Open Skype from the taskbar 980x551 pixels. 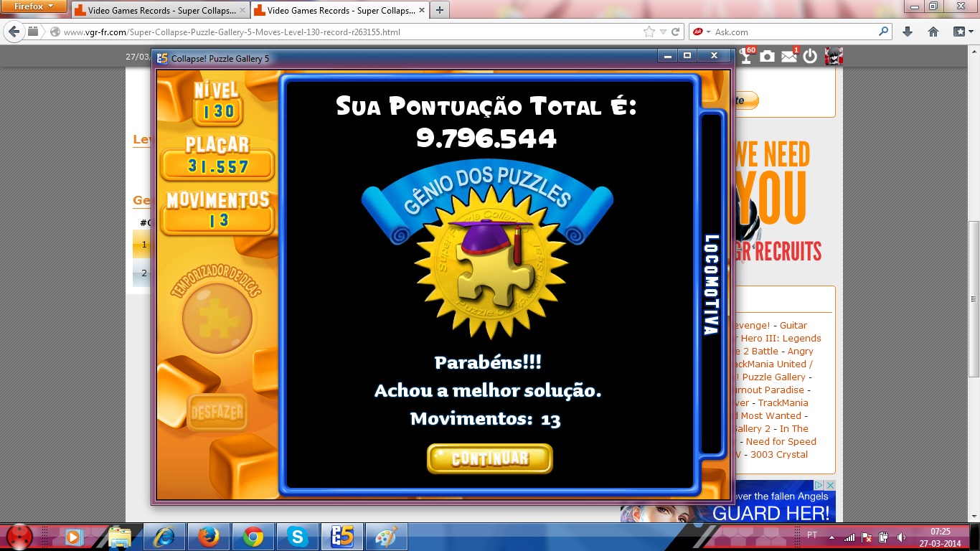[296, 536]
